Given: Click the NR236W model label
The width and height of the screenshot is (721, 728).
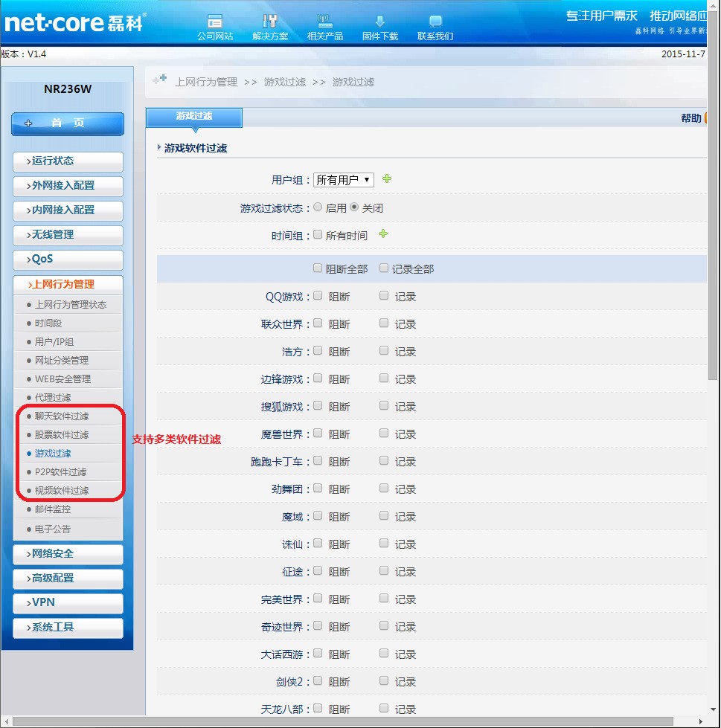Looking at the screenshot, I should 68,89.
